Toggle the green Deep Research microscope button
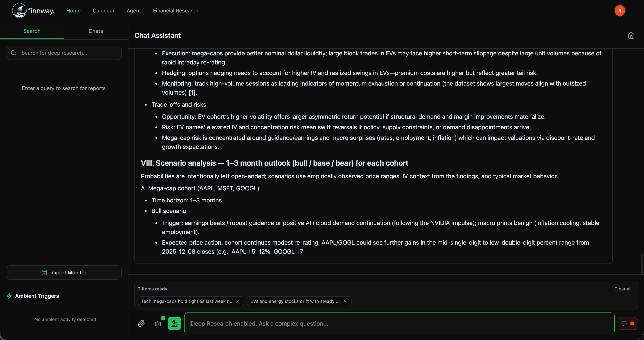Image resolution: width=644 pixels, height=340 pixels. (x=174, y=323)
